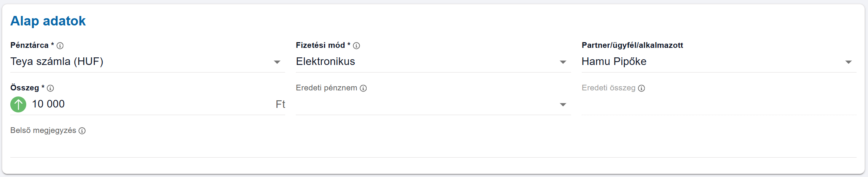
Task: Click the selected partner Hamu Pipőke
Action: tap(614, 62)
